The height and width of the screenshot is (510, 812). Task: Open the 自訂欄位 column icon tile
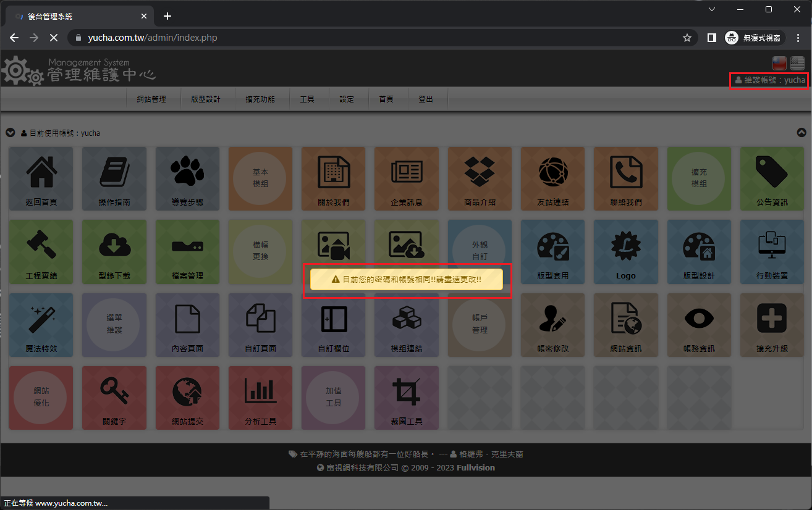(x=334, y=325)
